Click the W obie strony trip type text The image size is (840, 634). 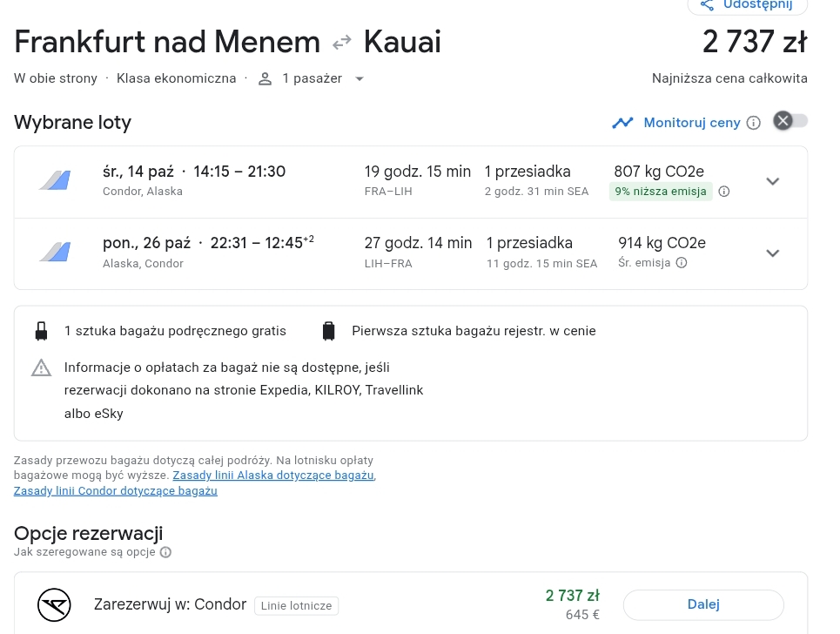(x=56, y=78)
